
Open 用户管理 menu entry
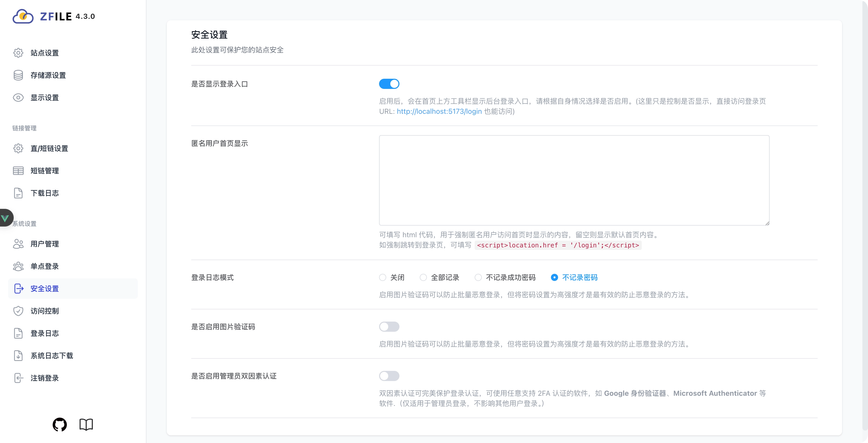(73, 244)
